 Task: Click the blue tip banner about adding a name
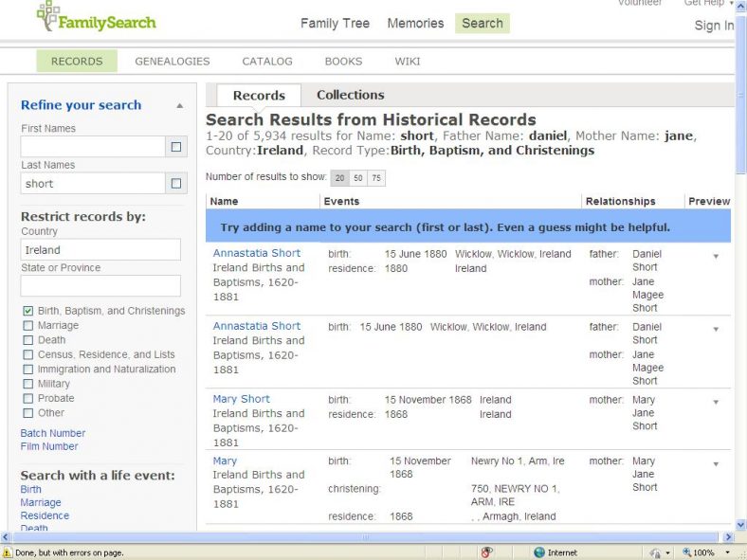(468, 226)
